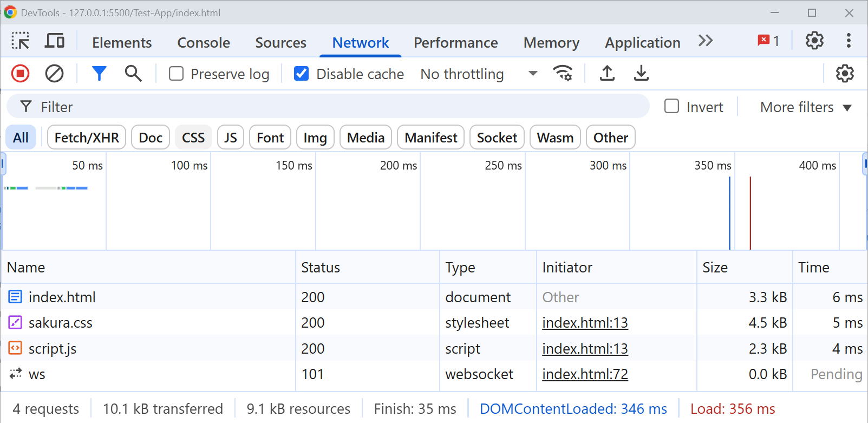Open Network panel settings gear
This screenshot has height=423, width=868.
tap(845, 73)
